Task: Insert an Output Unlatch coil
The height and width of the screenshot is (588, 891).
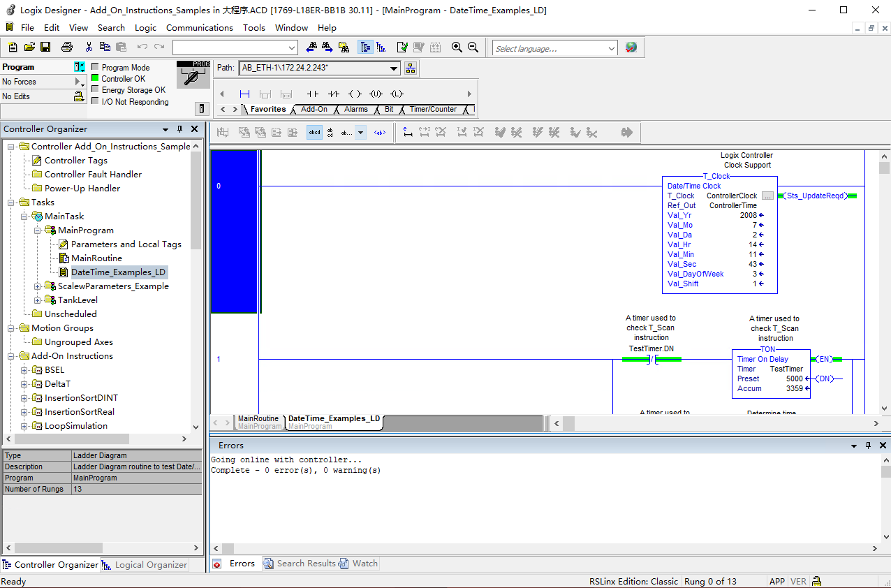Action: (376, 94)
